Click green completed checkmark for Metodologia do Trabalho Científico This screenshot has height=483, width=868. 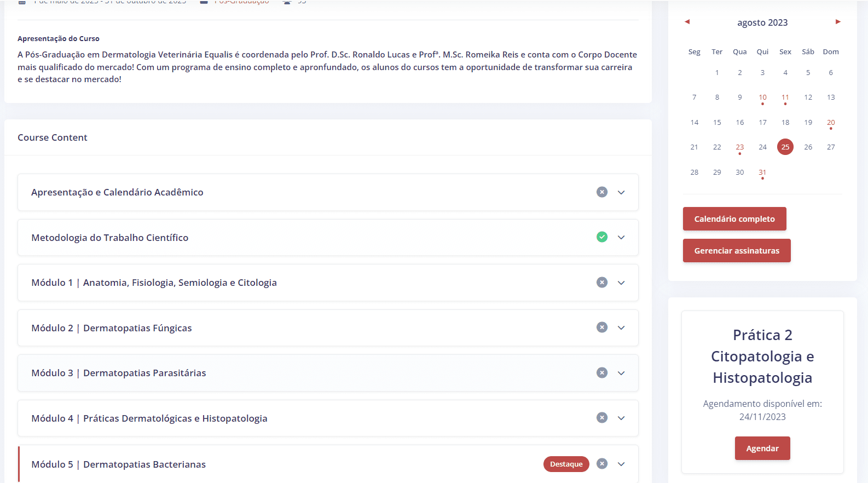click(x=601, y=237)
